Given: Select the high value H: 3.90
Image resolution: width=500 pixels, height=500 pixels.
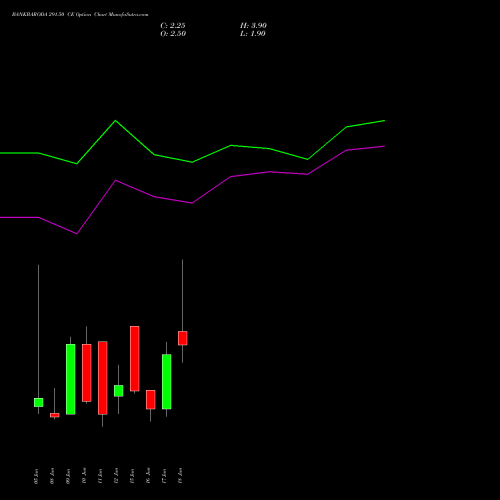Looking at the screenshot, I should [253, 26].
